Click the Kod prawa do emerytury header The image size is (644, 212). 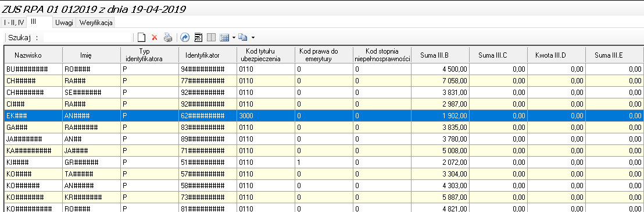pyautogui.click(x=324, y=55)
